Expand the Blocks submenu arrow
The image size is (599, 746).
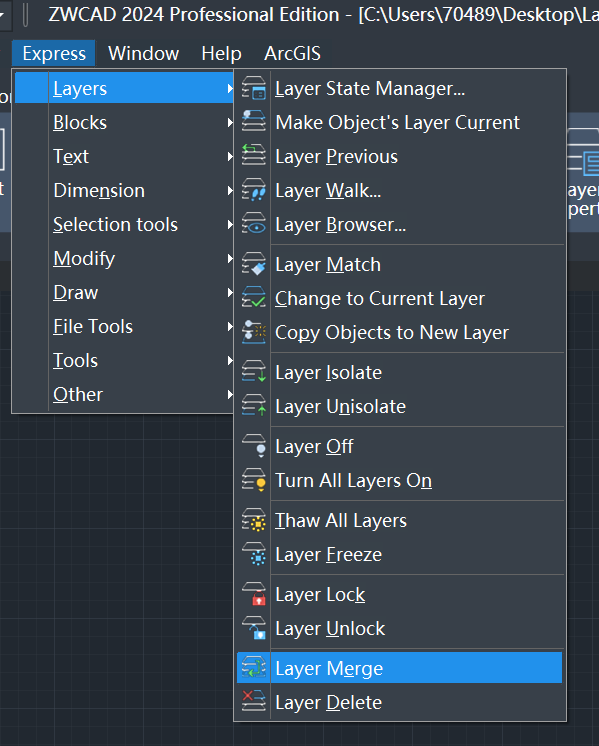[230, 123]
